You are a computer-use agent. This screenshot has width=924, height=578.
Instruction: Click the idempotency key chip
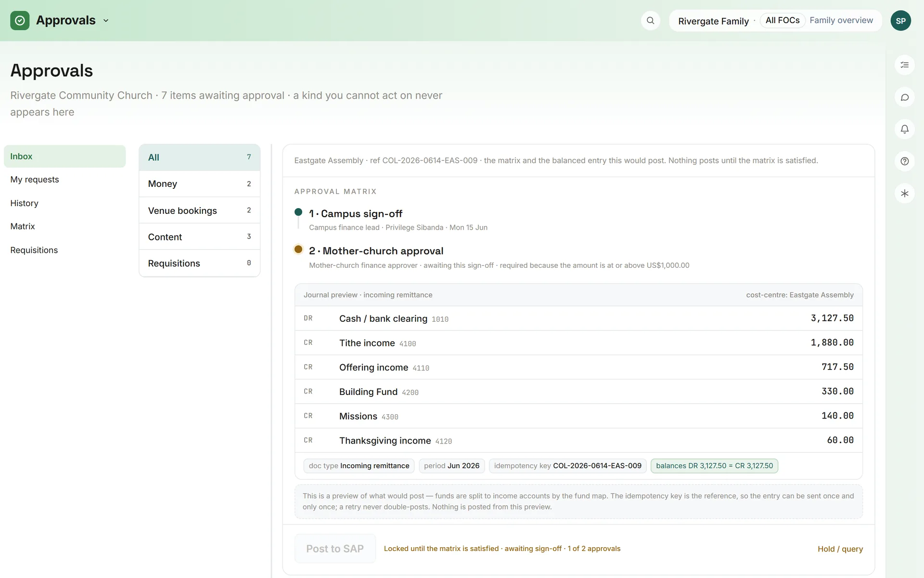tap(567, 466)
